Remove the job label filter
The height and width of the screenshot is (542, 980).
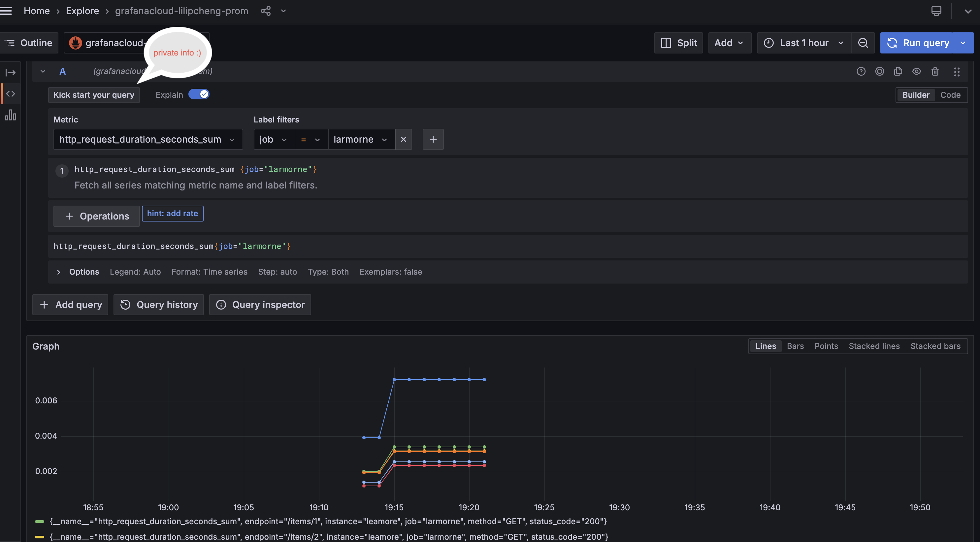(x=404, y=139)
